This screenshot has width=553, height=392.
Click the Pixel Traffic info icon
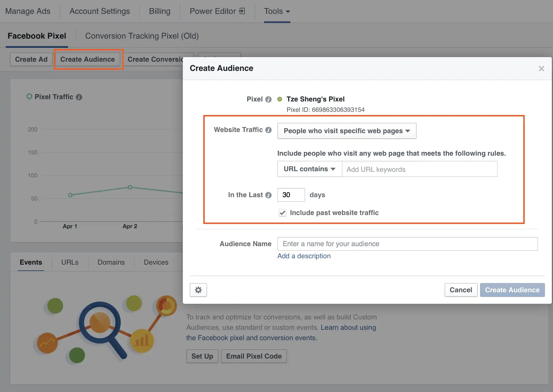pyautogui.click(x=79, y=97)
